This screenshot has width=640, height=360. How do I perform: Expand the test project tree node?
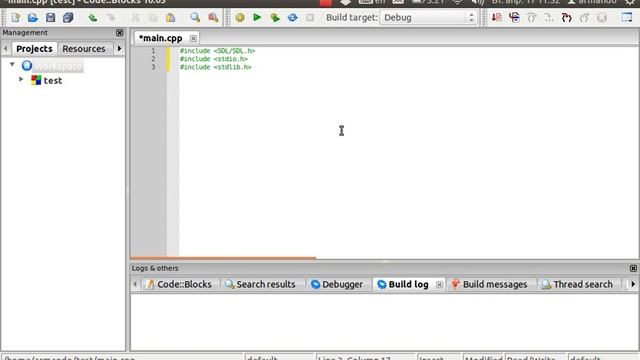coord(21,79)
